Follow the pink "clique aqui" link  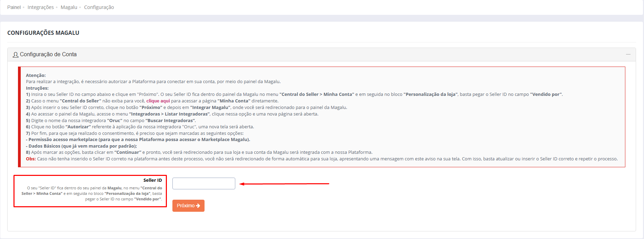(x=158, y=101)
